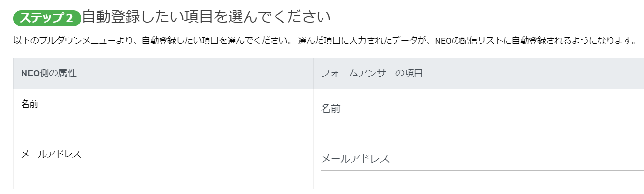The image size is (644, 194).
Task: Click the underline beneath the メールアドレス pulldown
Action: click(483, 170)
